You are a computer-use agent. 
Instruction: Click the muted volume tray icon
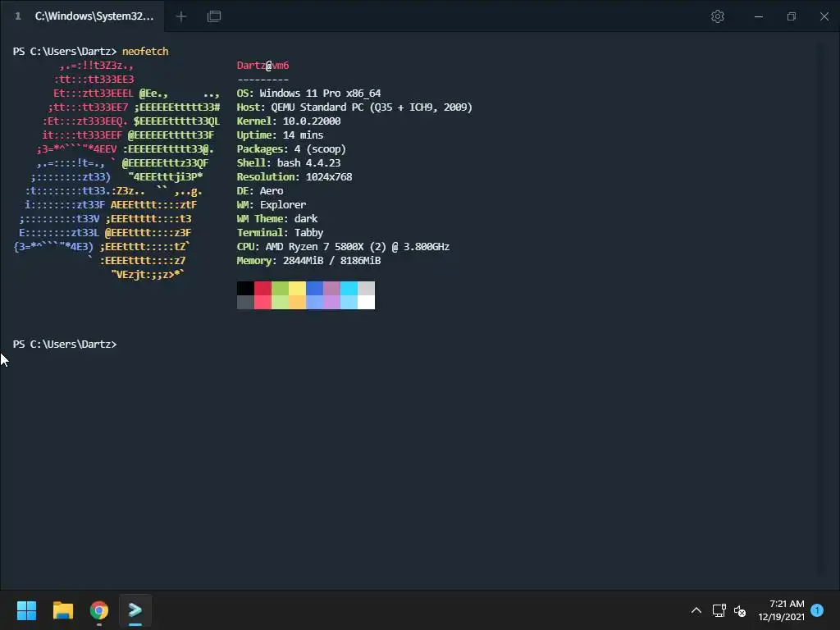[x=740, y=610]
